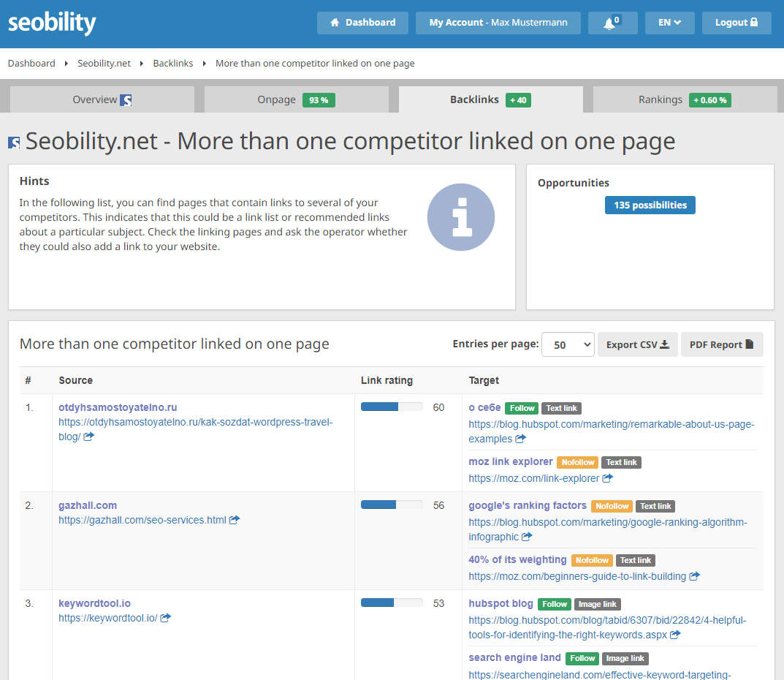Click the Seobility icon beside the page title
Viewport: 784px width, 680px height.
point(13,142)
